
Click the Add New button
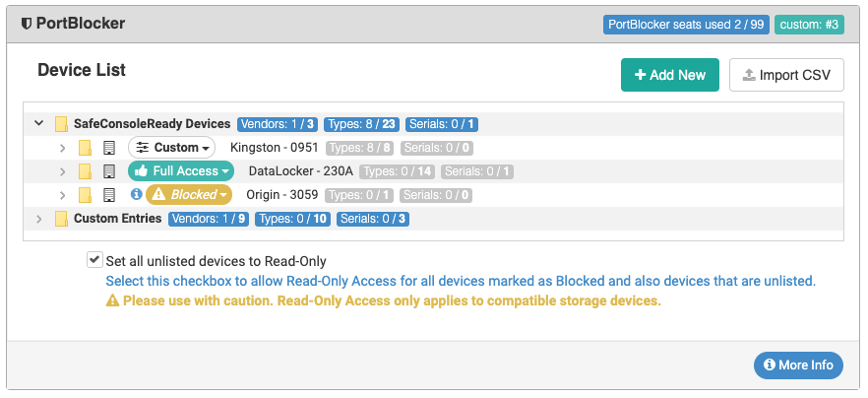[670, 75]
